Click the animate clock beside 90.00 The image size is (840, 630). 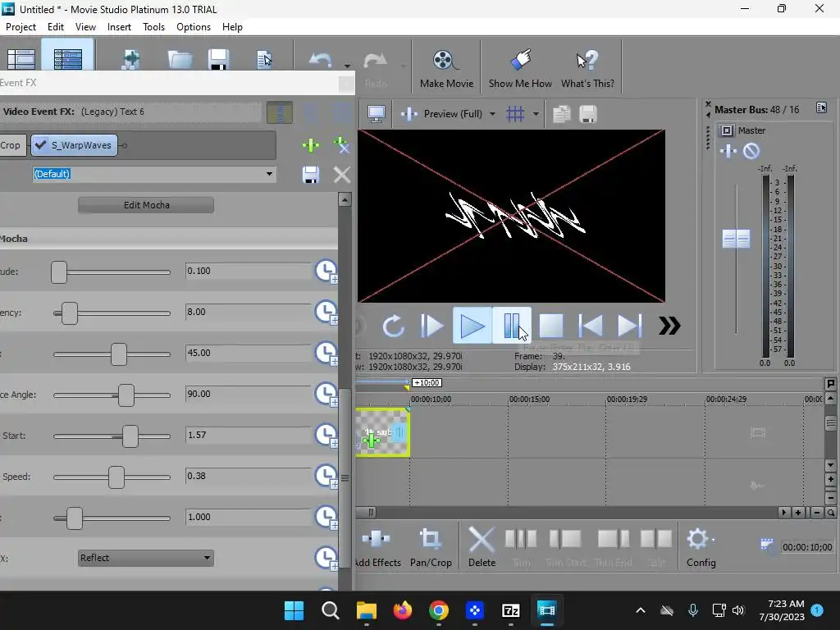pos(326,395)
